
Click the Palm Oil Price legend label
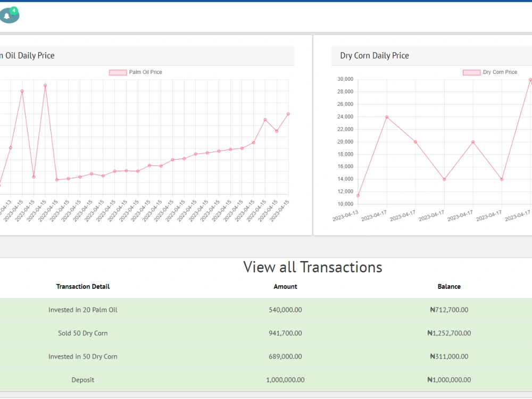click(x=146, y=72)
